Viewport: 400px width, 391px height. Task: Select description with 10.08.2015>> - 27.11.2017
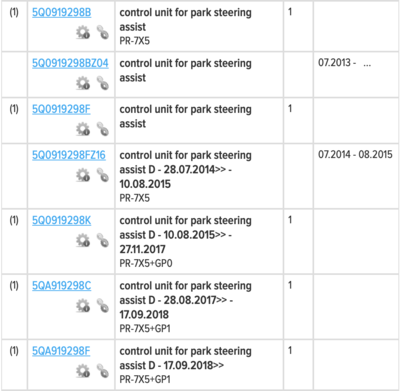tap(186, 235)
